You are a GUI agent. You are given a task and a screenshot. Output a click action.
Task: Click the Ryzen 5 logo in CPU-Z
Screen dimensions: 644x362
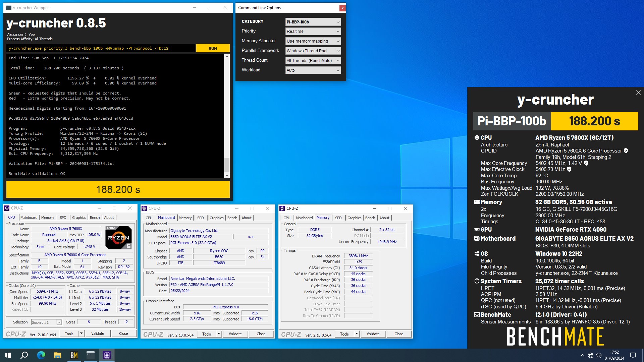118,237
